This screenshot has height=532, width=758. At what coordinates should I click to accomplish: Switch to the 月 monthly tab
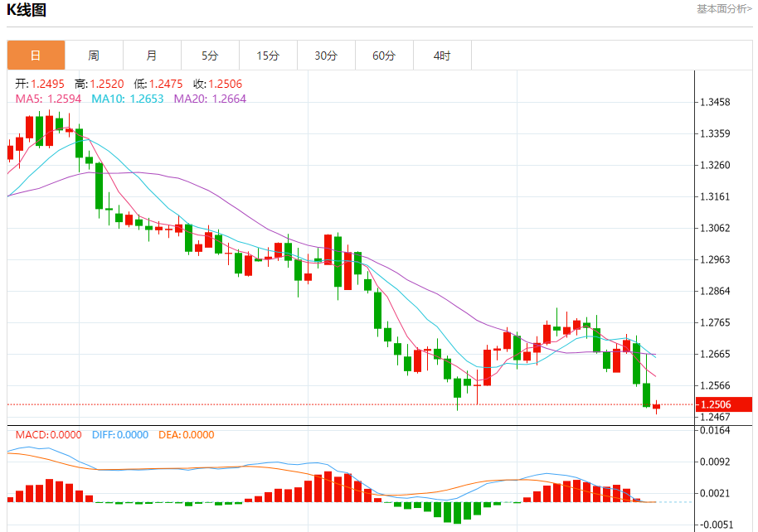[152, 56]
